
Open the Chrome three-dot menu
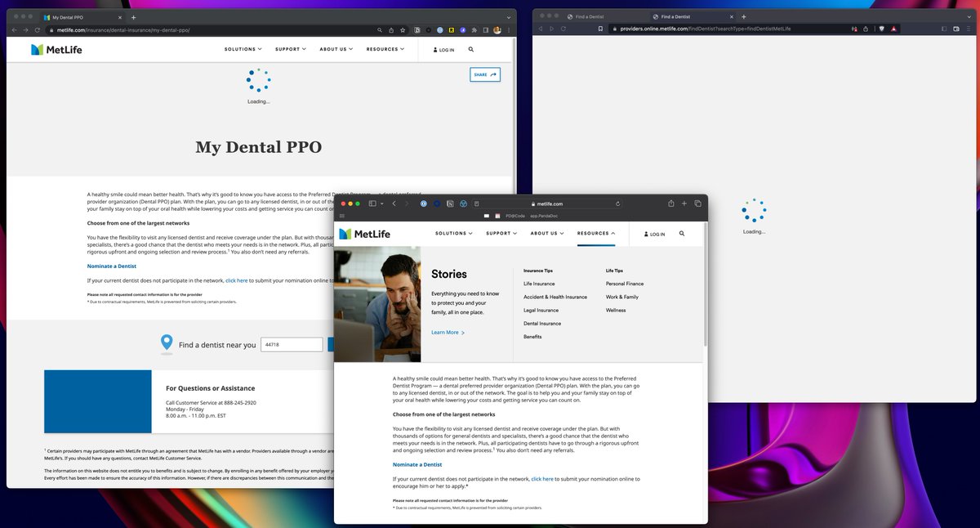click(508, 30)
